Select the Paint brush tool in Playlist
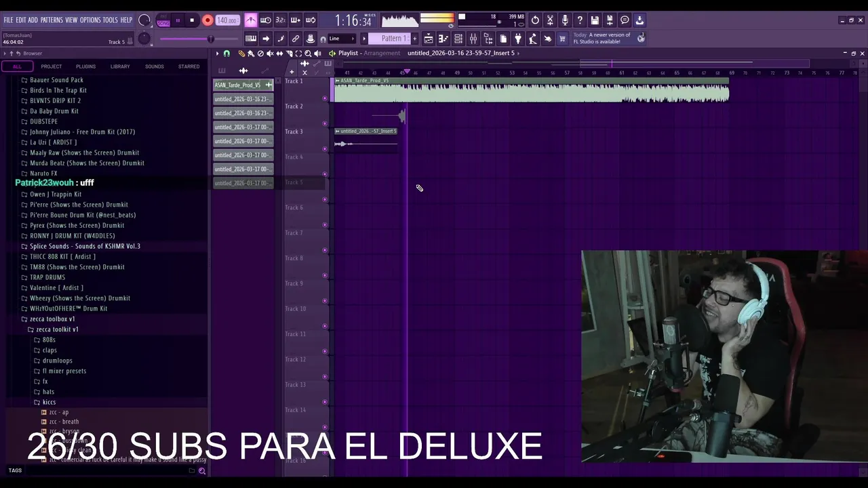 (251, 54)
